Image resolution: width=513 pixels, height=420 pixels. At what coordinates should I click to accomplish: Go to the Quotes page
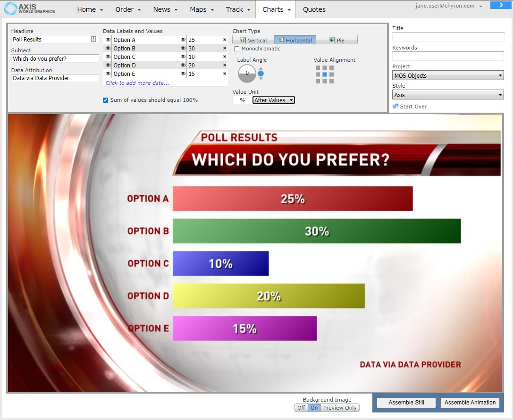(314, 9)
